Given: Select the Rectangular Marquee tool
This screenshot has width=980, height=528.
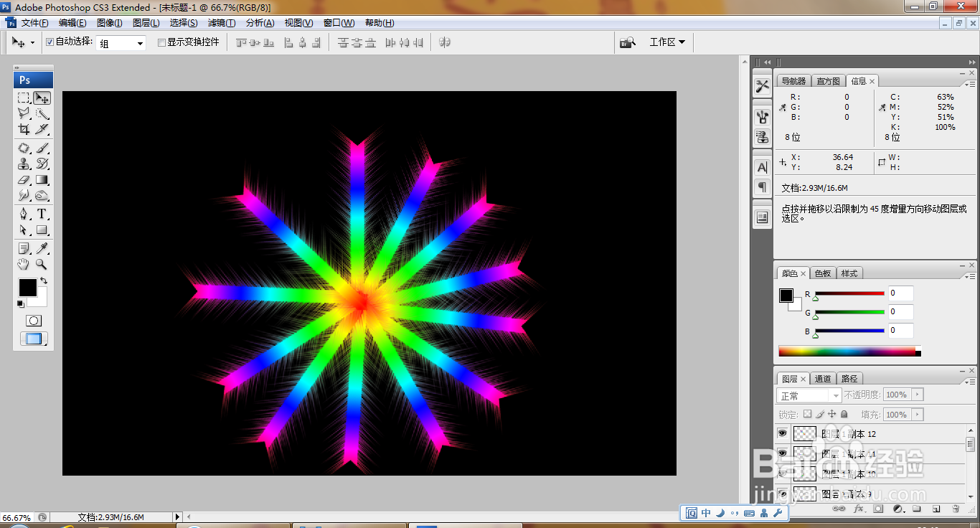Looking at the screenshot, I should [x=24, y=98].
